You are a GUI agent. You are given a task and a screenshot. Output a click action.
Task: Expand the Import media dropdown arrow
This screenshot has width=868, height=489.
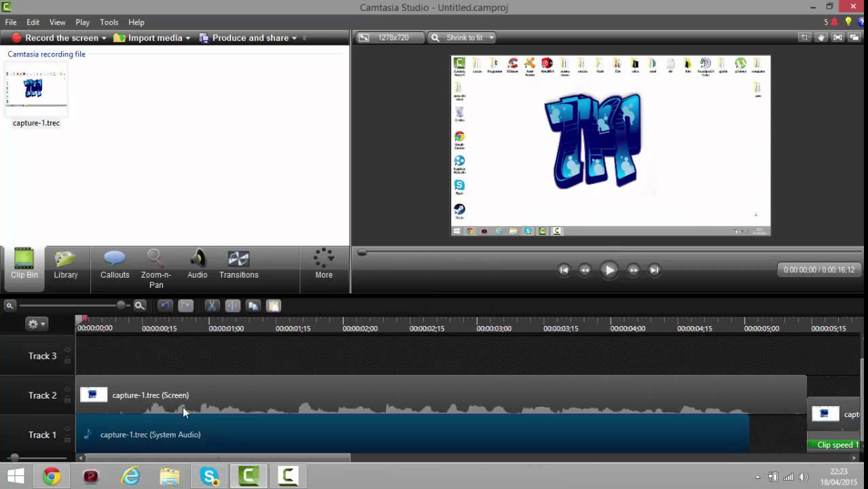point(187,38)
